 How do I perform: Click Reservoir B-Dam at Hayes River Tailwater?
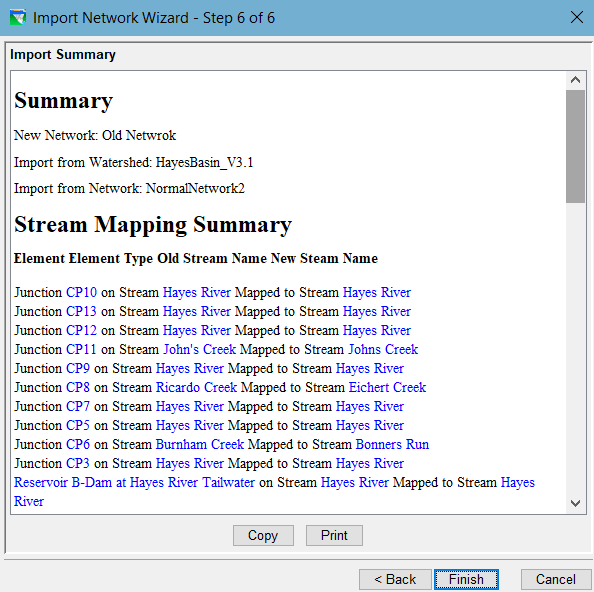click(134, 483)
